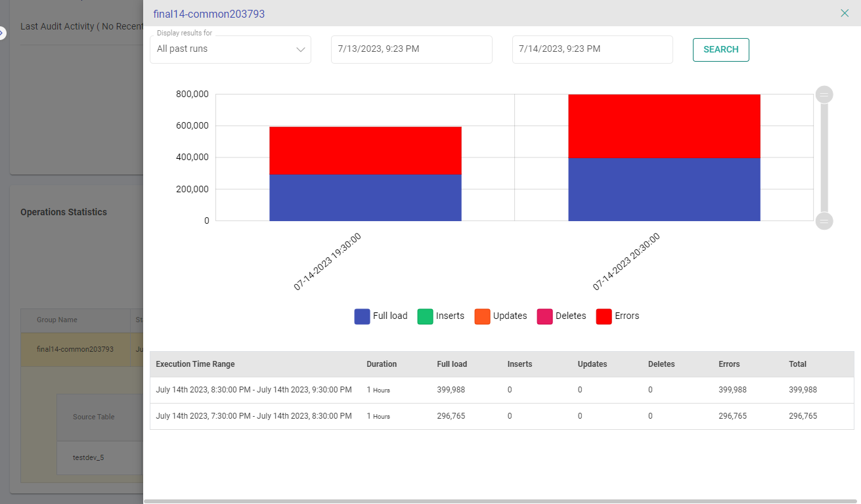
Task: Click the Full load column header
Action: click(x=452, y=364)
